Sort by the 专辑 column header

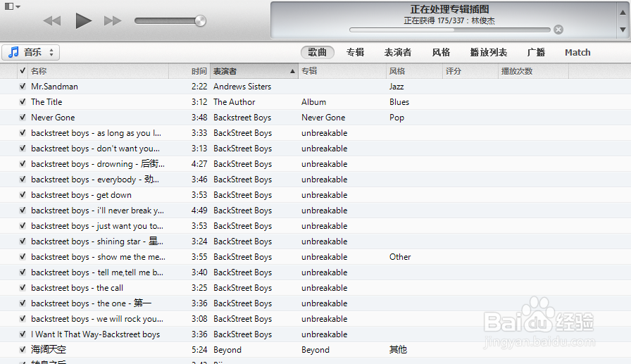tap(342, 71)
